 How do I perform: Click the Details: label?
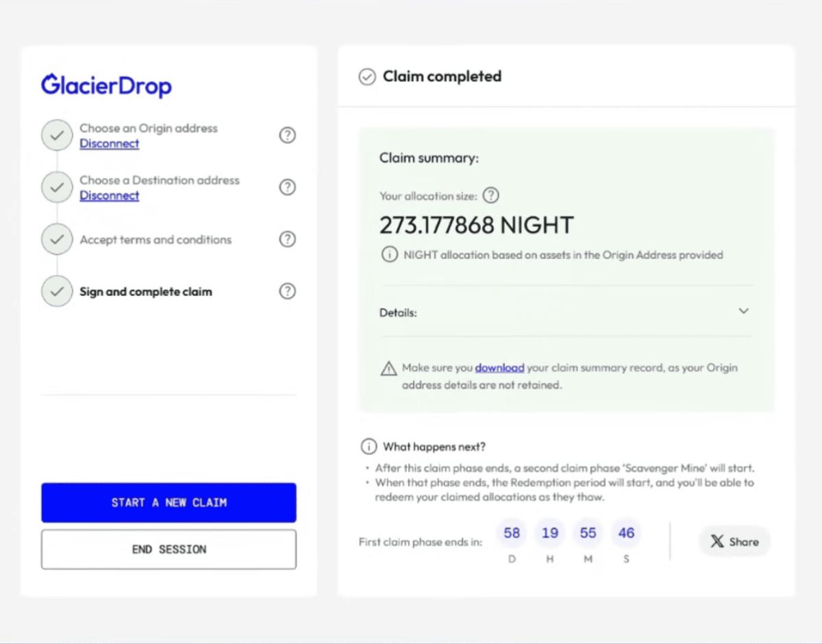(x=398, y=312)
